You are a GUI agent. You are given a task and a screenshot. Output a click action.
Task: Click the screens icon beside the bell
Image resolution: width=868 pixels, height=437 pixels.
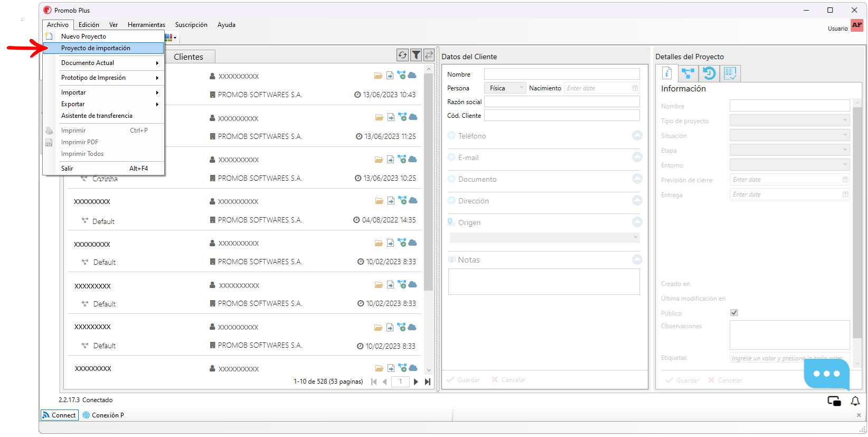tap(834, 401)
